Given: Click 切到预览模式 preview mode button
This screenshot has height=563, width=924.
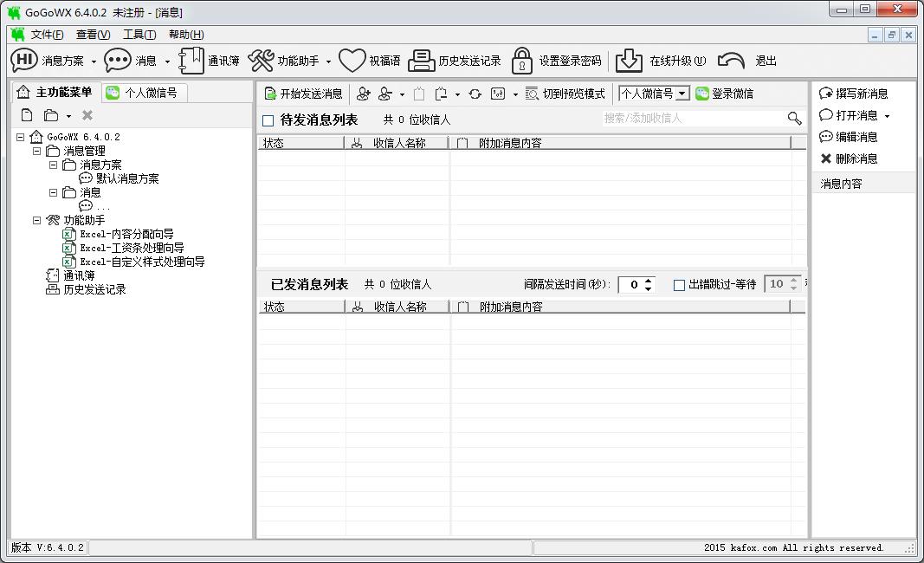Looking at the screenshot, I should pos(565,94).
